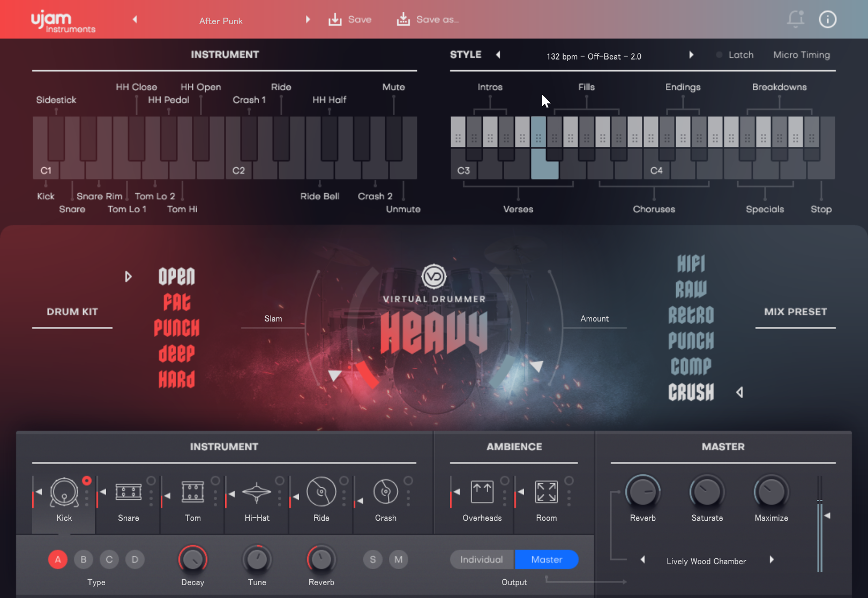Set output to Individual
The height and width of the screenshot is (598, 868).
(482, 559)
